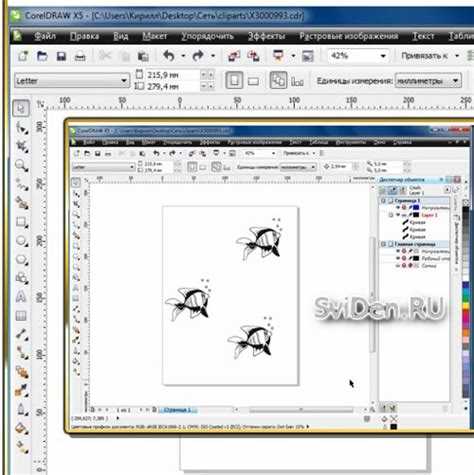Pick the Smart Fill tool in main toolbox
The image size is (474, 475).
click(x=22, y=203)
